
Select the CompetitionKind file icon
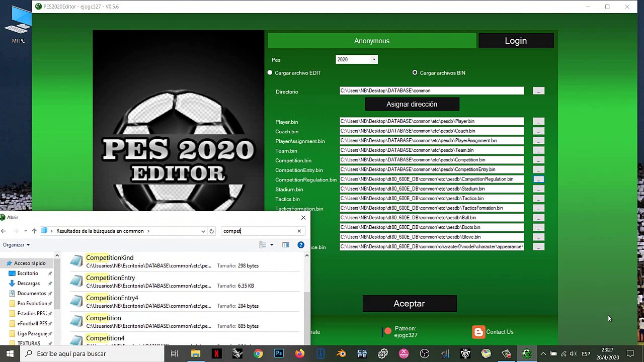point(76,261)
